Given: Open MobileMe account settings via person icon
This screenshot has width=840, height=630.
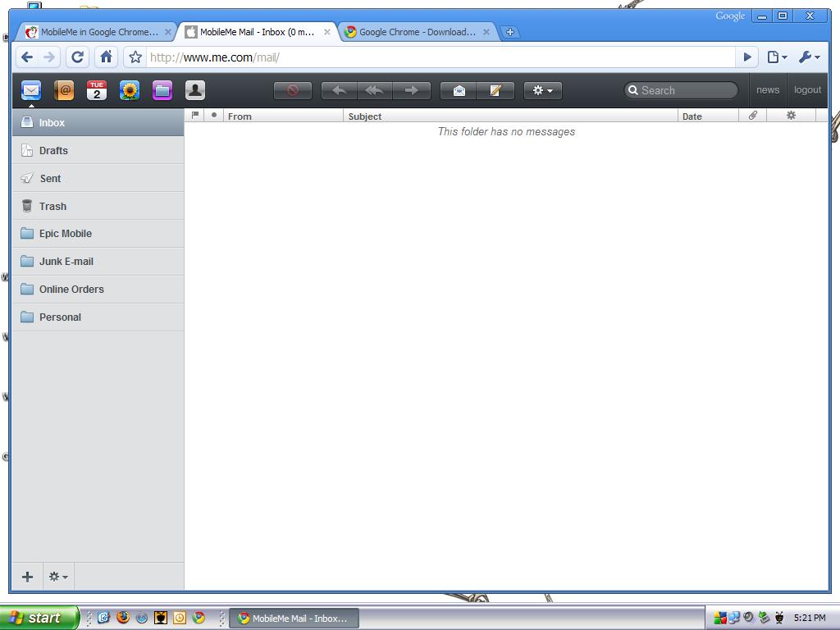Looking at the screenshot, I should (x=195, y=90).
